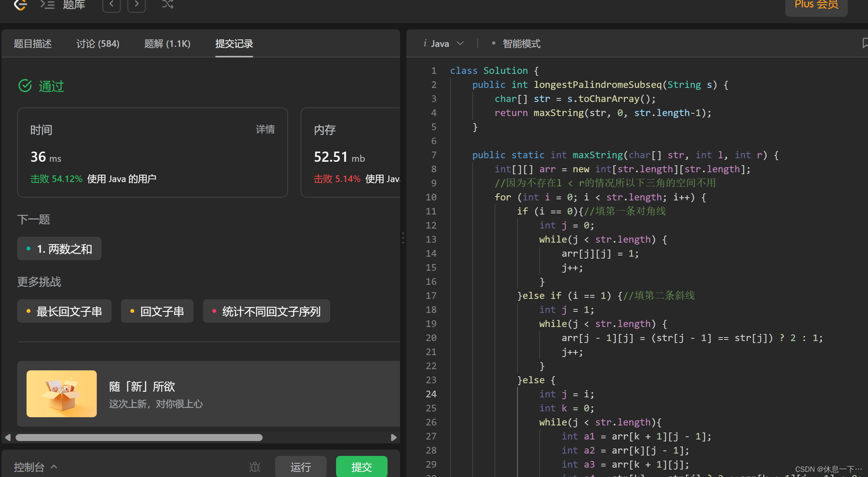Open the problem list sidebar icon
This screenshot has width=868, height=477.
(x=48, y=5)
